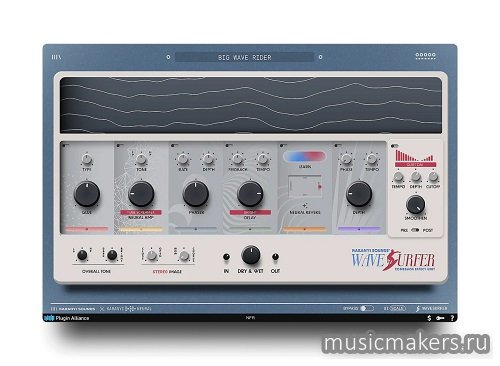Click the X icon beside Baranyi Sounds footer logo
Screen dimensions: 500x366
point(102,309)
